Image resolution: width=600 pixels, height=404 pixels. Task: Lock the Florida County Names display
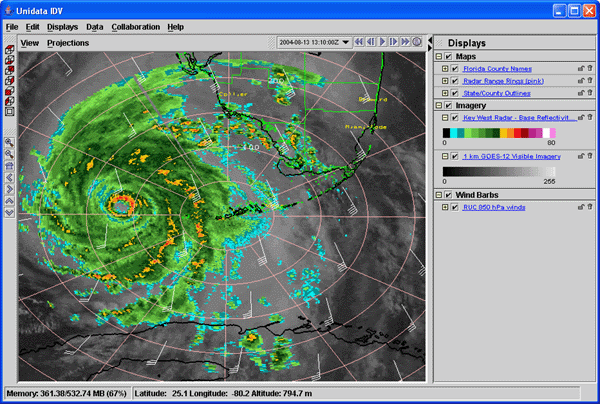click(580, 68)
